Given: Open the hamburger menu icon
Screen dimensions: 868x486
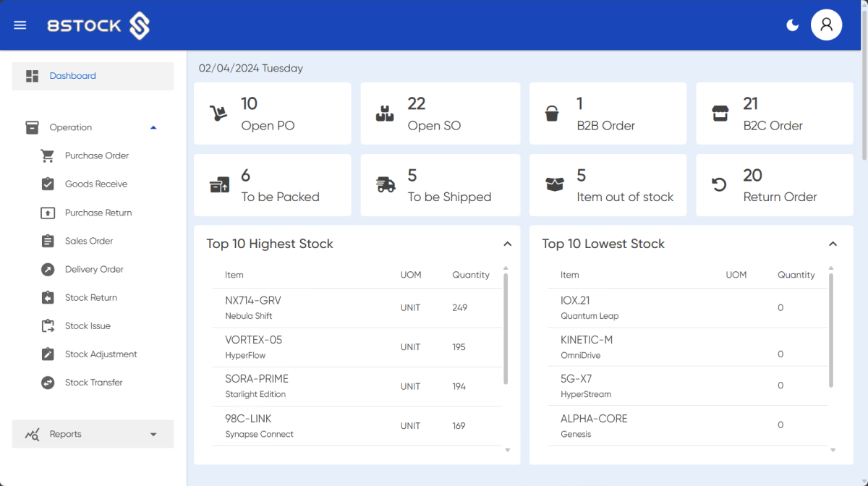Looking at the screenshot, I should pos(20,24).
